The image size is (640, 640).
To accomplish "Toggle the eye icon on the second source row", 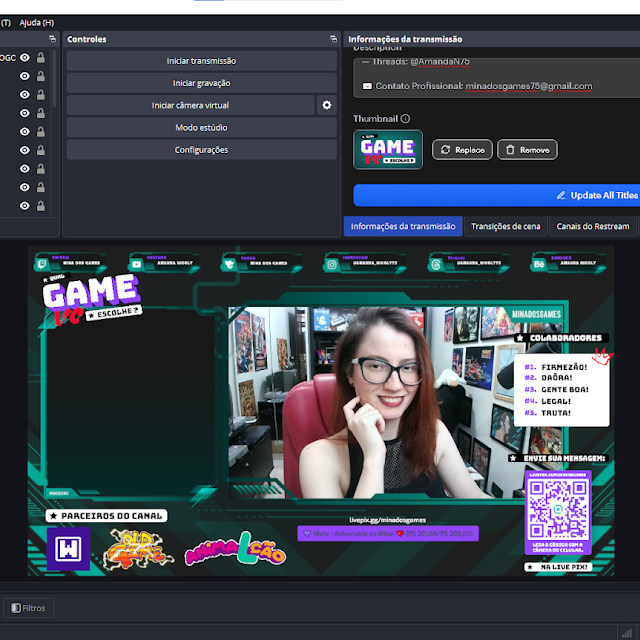I will coord(25,76).
